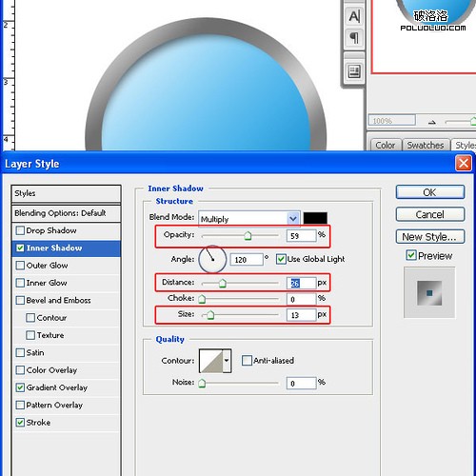Viewport: 476px width, 476px height.
Task: Switch to the Color tab
Action: [386, 146]
